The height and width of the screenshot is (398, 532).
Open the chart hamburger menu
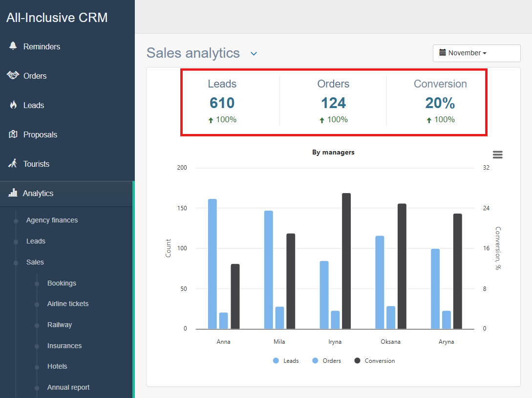pos(497,155)
